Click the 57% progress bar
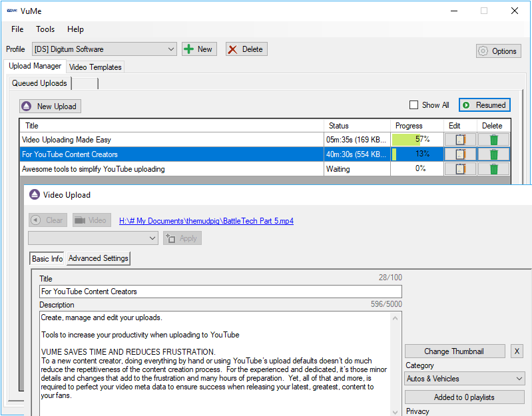Viewport: 532px width, 416px height. [x=417, y=140]
